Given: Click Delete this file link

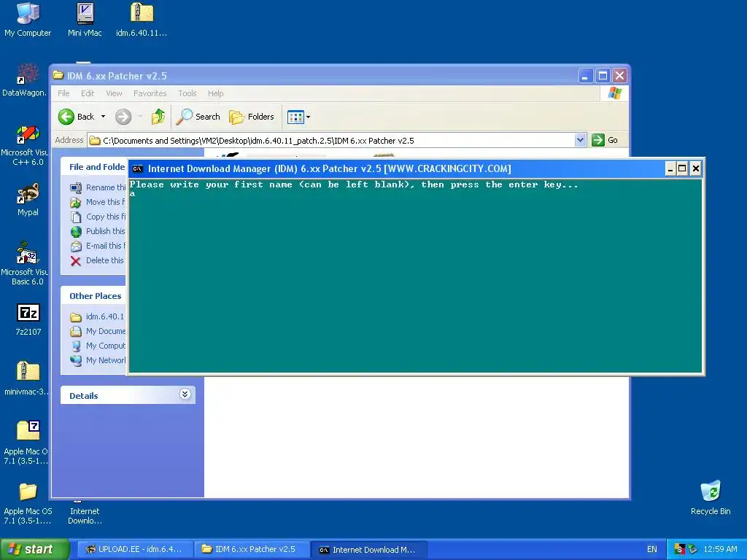Looking at the screenshot, I should coord(97,260).
